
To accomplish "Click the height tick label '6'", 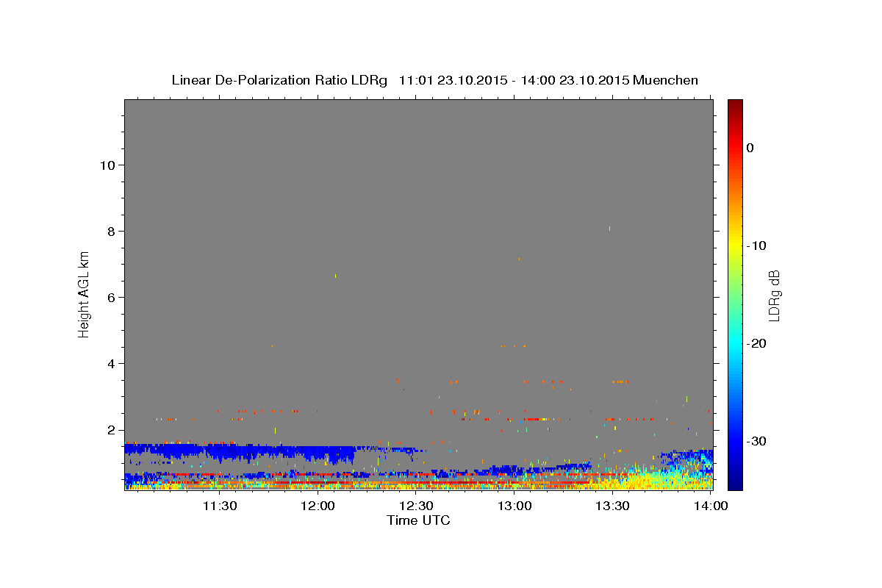I will point(112,297).
